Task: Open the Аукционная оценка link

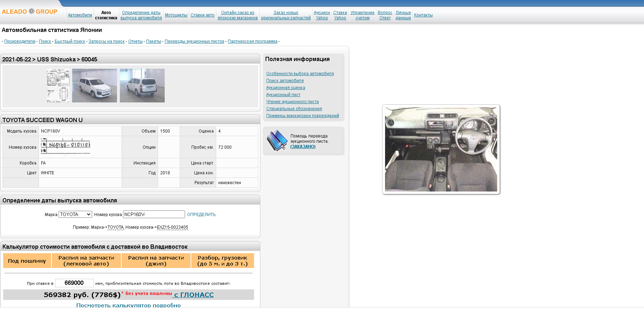Action: click(286, 88)
